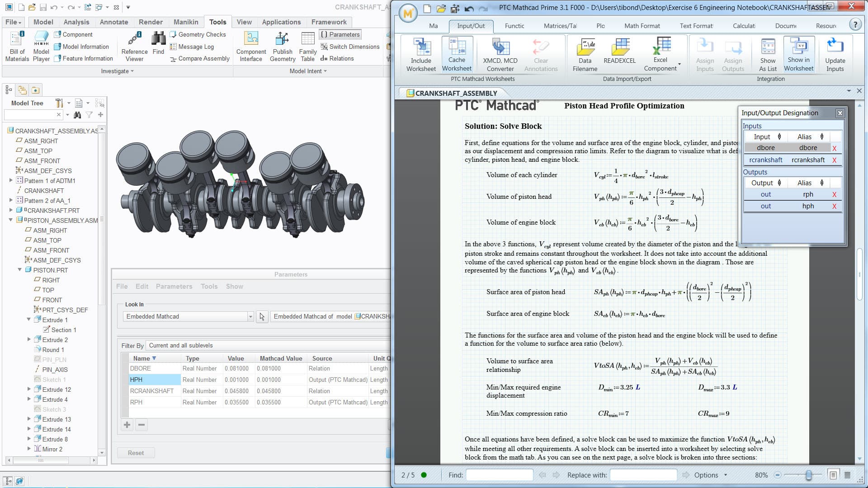Viewport: 868px width, 488px height.
Task: Open the Embedded Mathcad Look In dropdown
Action: click(x=250, y=316)
